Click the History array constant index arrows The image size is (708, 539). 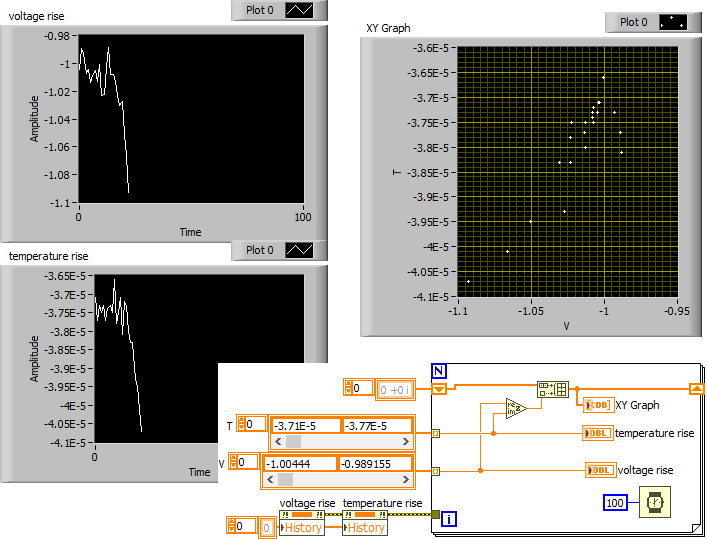click(231, 526)
